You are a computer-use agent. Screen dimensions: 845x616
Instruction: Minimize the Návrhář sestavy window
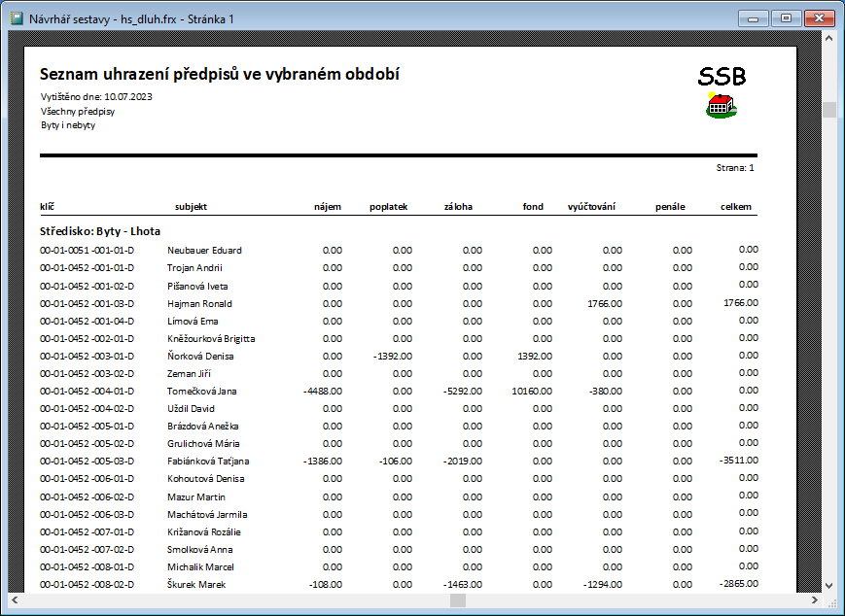[754, 17]
